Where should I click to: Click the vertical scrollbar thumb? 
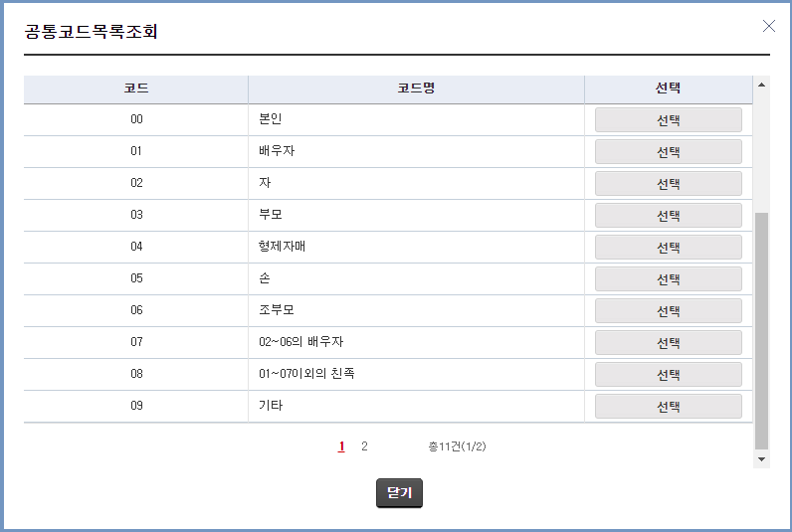pyautogui.click(x=762, y=328)
